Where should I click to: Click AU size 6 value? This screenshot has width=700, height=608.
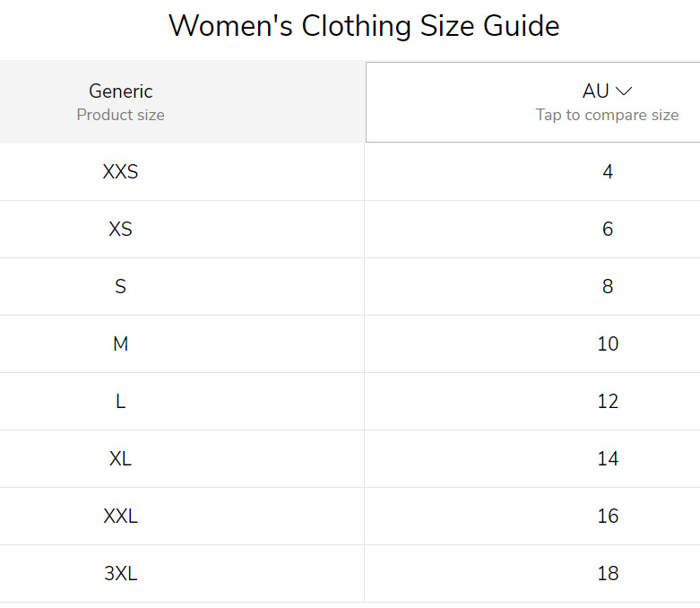pyautogui.click(x=608, y=230)
